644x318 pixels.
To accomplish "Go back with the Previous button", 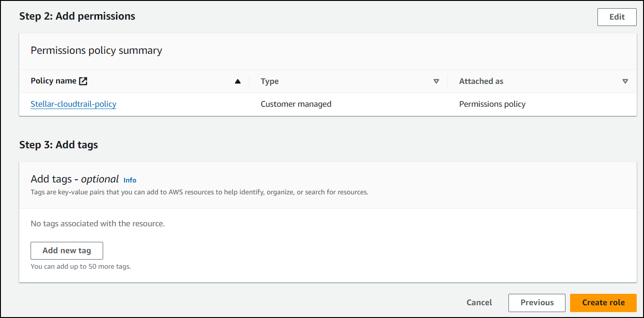I will [537, 302].
